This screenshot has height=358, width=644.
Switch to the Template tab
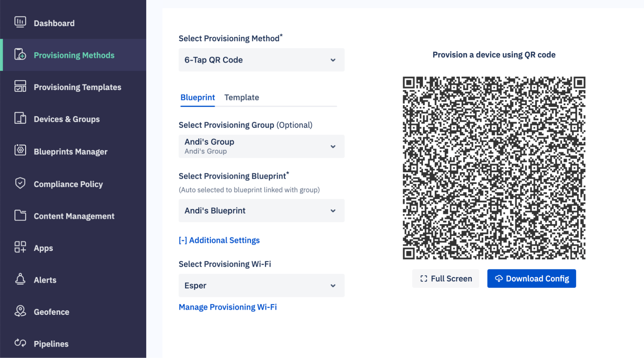241,97
